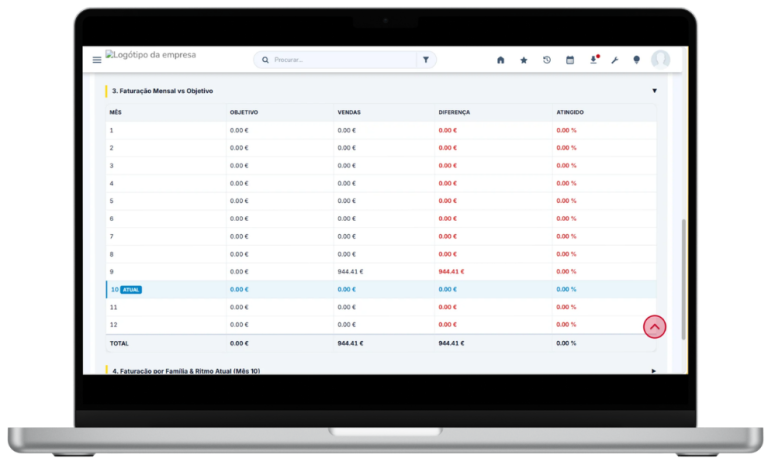Image resolution: width=768 pixels, height=465 pixels.
Task: Select the total atingido 0.00 % cell
Action: tap(566, 343)
